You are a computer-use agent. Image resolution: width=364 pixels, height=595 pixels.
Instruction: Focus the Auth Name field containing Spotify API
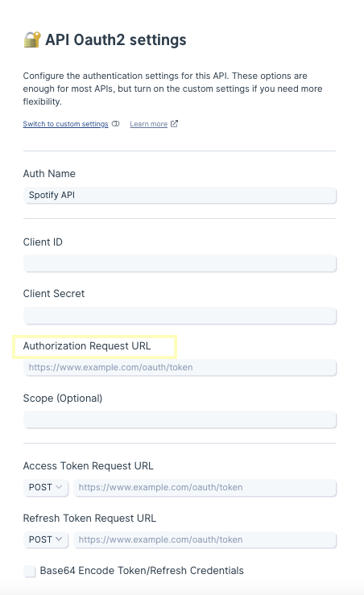[180, 195]
